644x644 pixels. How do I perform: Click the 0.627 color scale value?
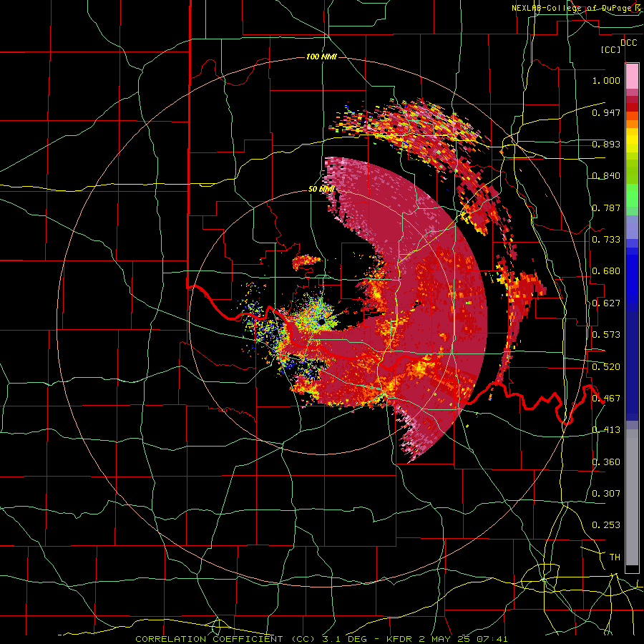pyautogui.click(x=606, y=303)
